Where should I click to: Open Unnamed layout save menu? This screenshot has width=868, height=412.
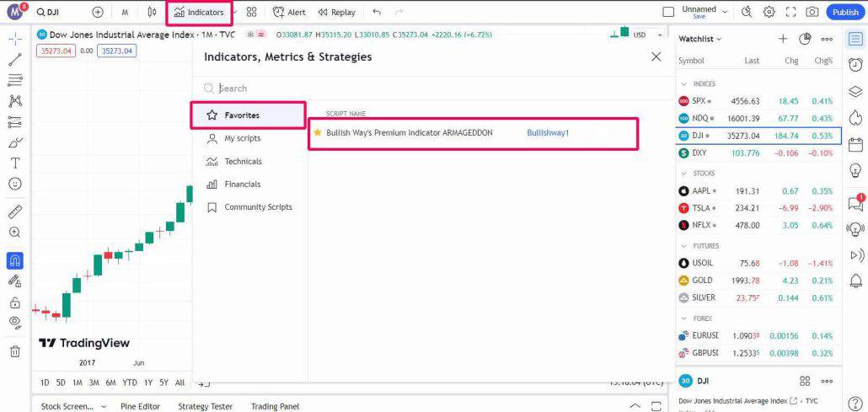pyautogui.click(x=705, y=12)
